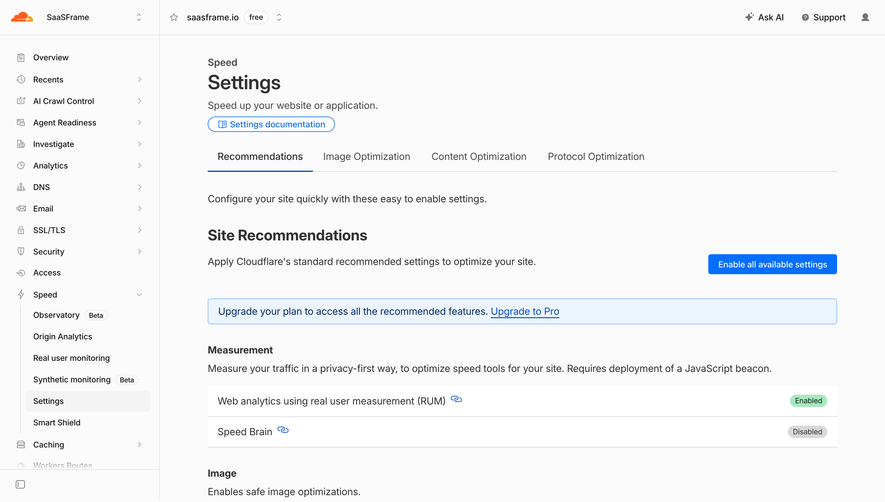The width and height of the screenshot is (885, 502).
Task: Click the Recents clock icon
Action: 21,80
